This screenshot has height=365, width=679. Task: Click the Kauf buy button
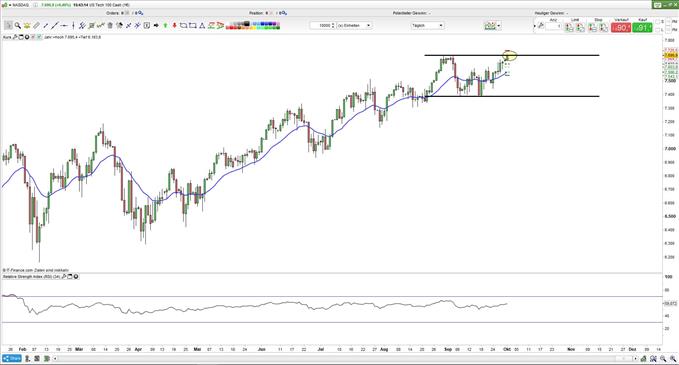click(642, 28)
